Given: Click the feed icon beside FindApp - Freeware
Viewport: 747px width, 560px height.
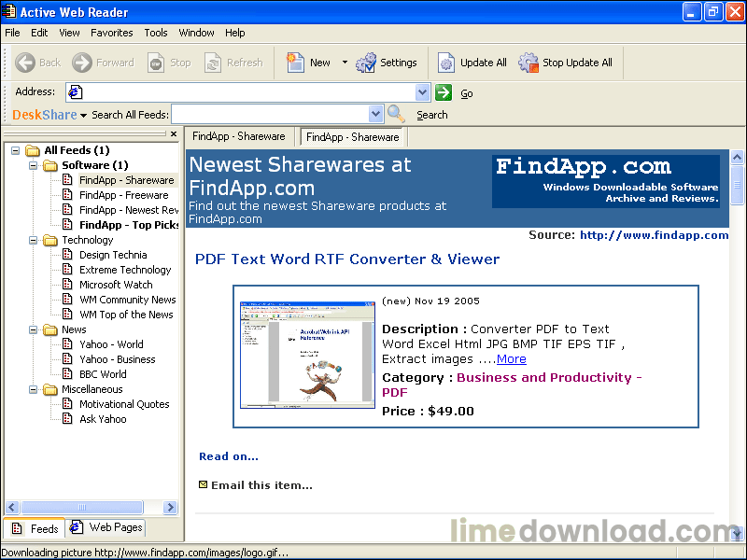Looking at the screenshot, I should 67,195.
